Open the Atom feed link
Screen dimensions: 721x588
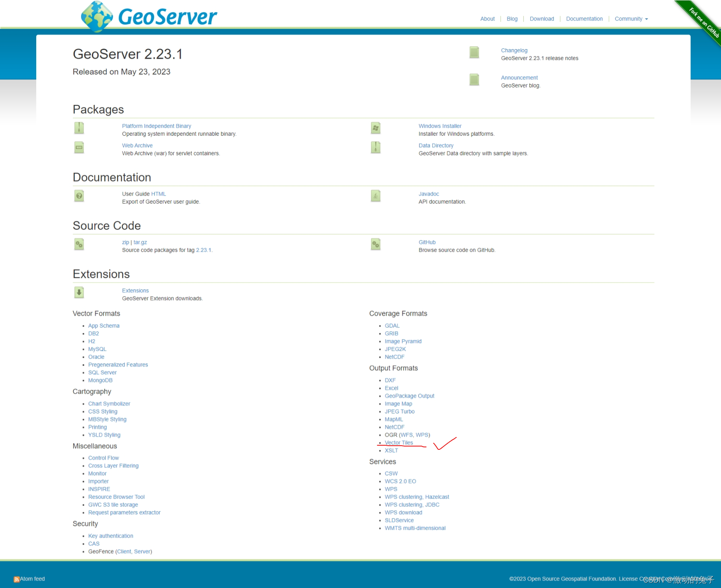[x=32, y=579]
